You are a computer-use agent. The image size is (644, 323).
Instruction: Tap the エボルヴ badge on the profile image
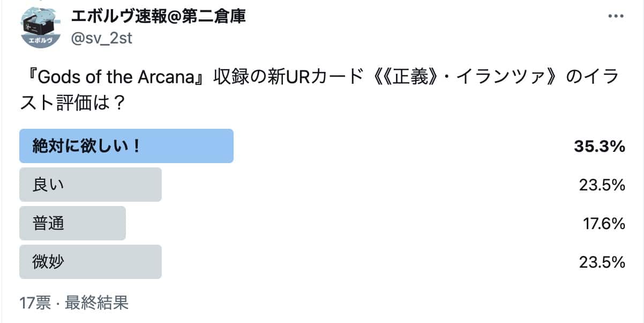coord(39,40)
